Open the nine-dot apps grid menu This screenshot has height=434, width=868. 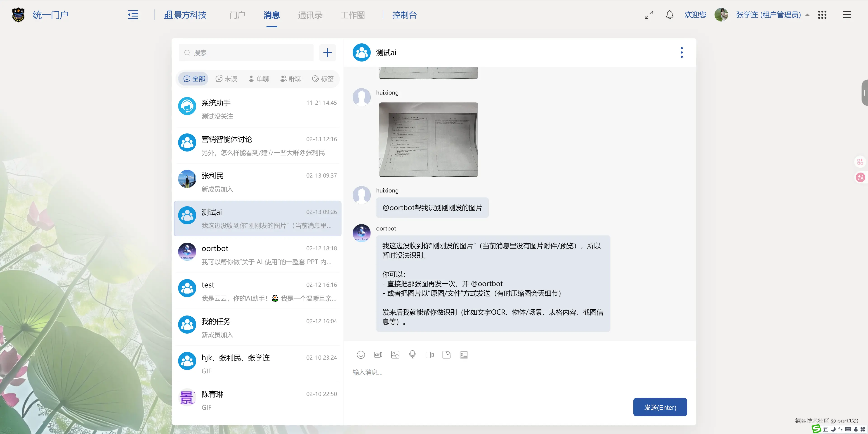[822, 15]
